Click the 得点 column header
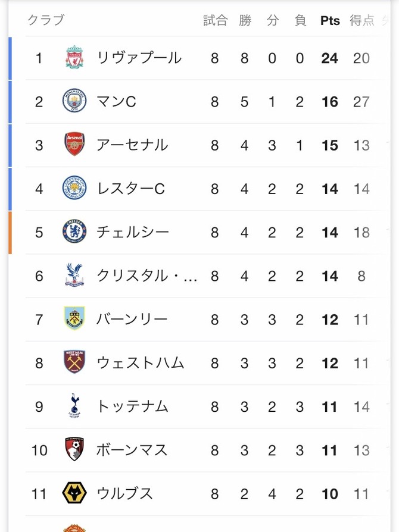 point(362,20)
